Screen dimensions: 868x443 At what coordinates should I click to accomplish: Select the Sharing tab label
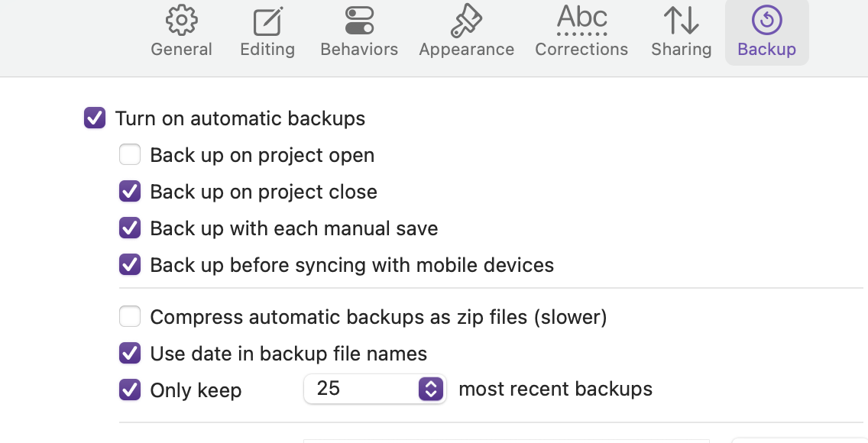point(681,50)
